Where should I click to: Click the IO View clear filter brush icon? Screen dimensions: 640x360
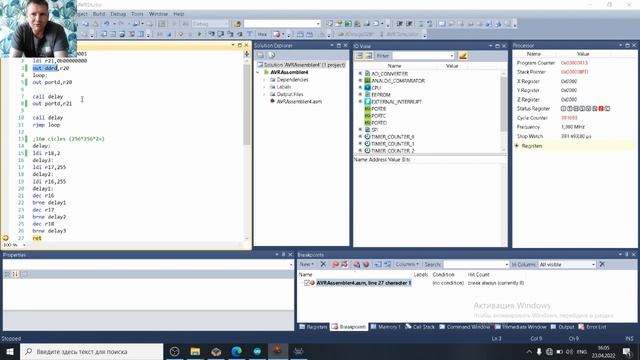pyautogui.click(x=462, y=56)
